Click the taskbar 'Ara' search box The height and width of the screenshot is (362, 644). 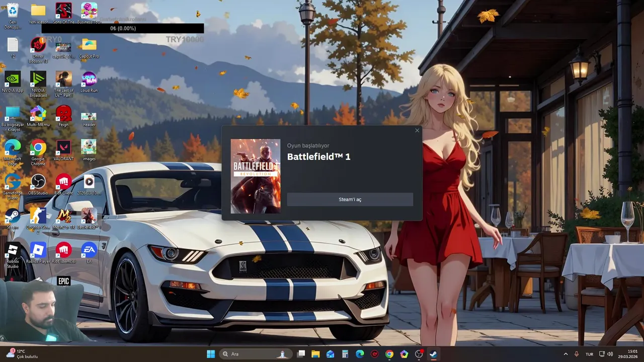coord(256,354)
